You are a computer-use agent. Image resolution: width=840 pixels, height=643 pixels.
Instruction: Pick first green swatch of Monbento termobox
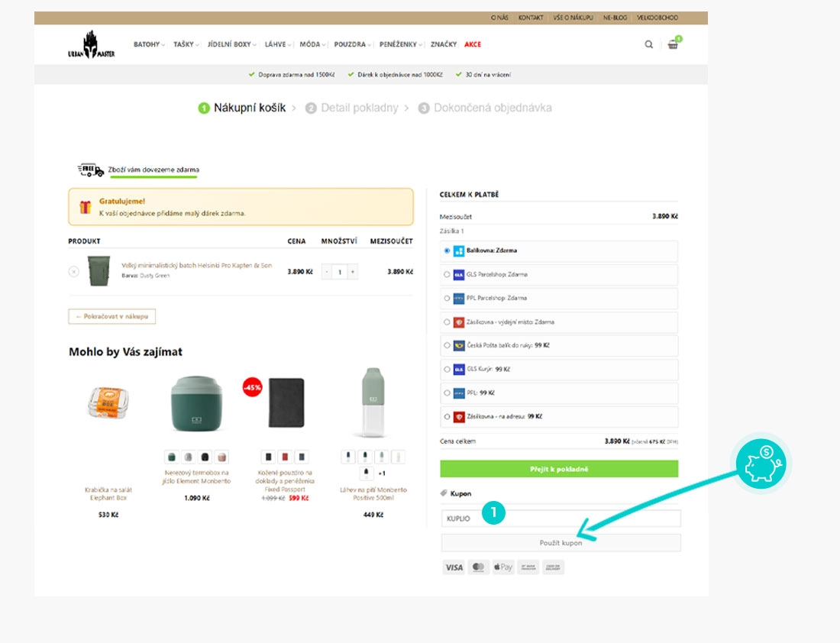(x=171, y=457)
